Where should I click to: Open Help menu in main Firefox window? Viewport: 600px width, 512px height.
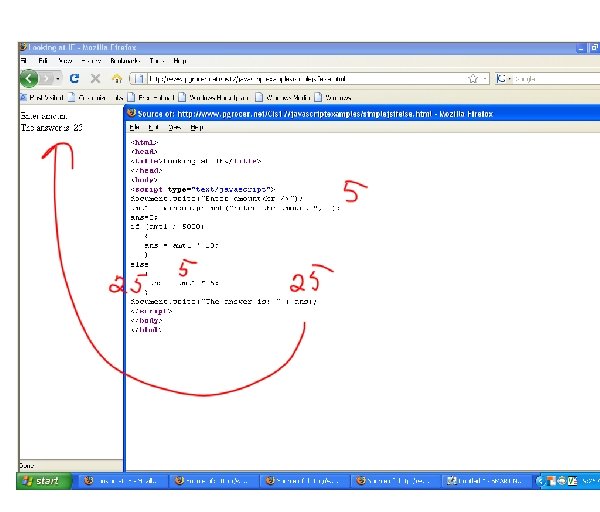[x=180, y=60]
